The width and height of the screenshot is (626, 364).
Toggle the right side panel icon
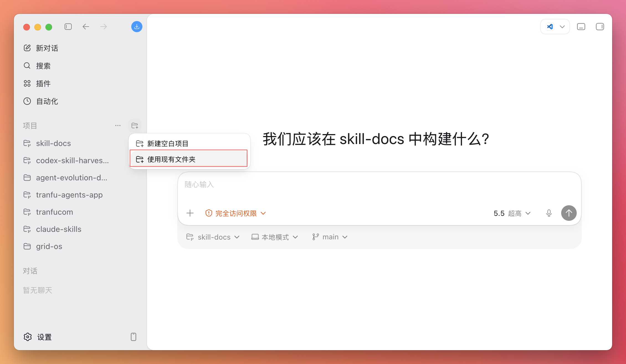(600, 27)
